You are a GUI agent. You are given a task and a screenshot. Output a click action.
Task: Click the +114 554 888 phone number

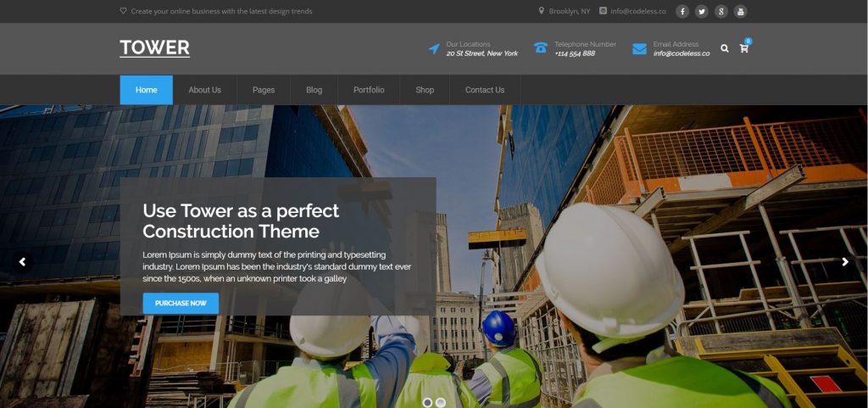575,53
